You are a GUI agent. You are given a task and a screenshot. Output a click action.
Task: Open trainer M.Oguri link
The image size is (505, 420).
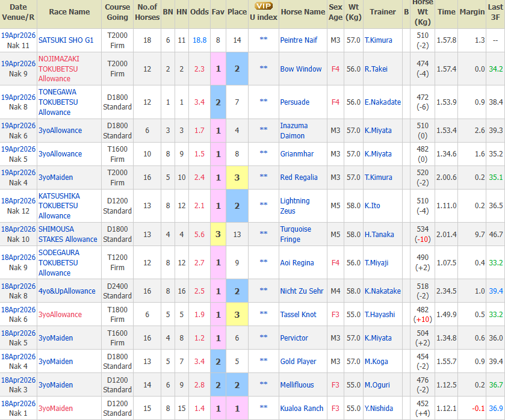[x=377, y=385]
